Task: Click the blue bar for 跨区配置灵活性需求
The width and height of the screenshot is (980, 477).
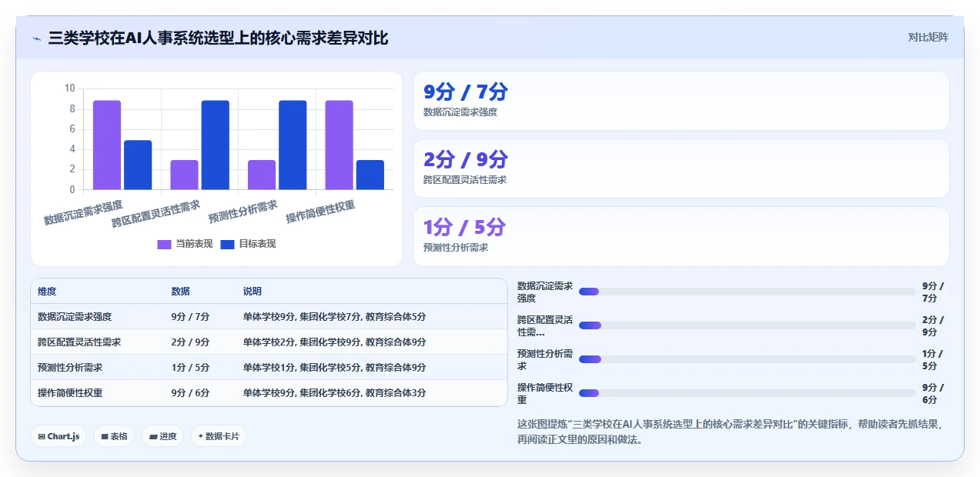Action: (x=216, y=145)
